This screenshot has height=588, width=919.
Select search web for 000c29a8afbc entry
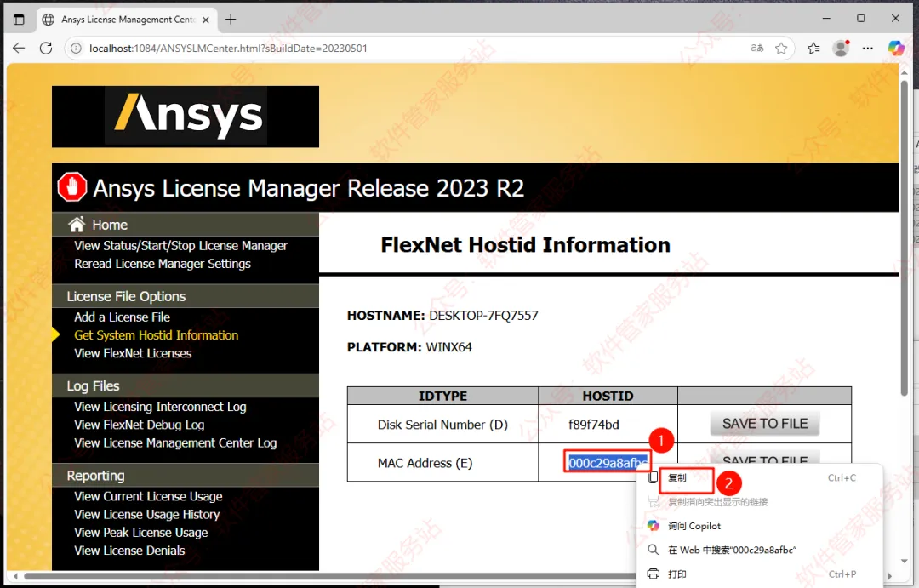click(732, 550)
